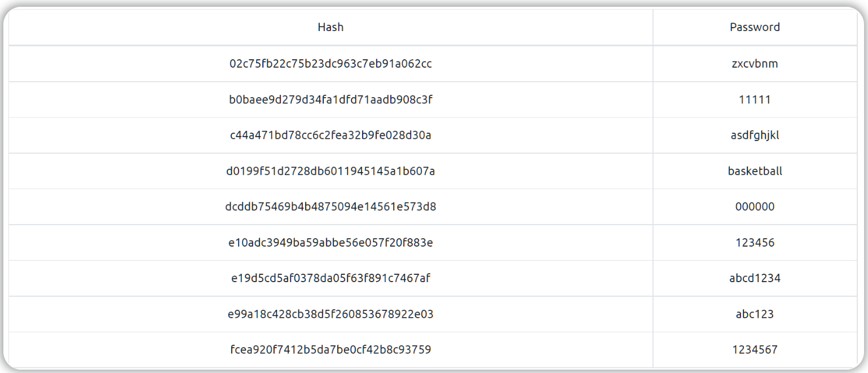The width and height of the screenshot is (868, 373).
Task: Click the abcd1234 password cell
Action: point(755,278)
